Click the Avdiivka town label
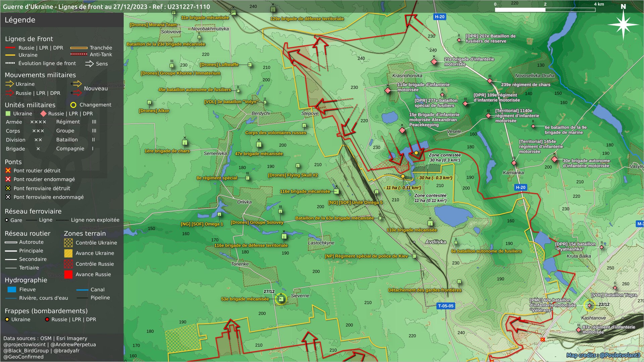The height and width of the screenshot is (362, 644). [436, 242]
